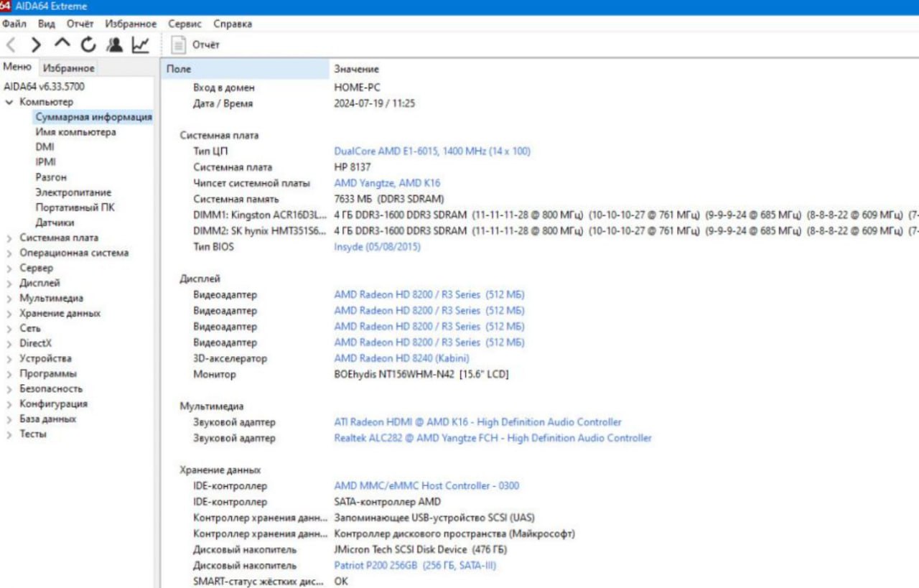Image resolution: width=919 pixels, height=588 pixels.
Task: Open AMD Radeon HD 8240 (Kabini) link
Action: coord(401,358)
